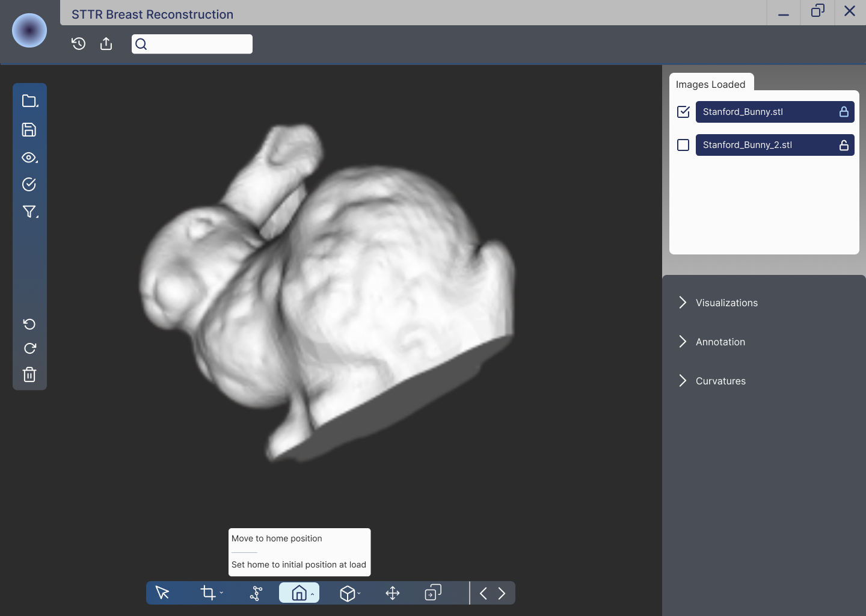
Task: Toggle lock on Stanford_Bunny_2.stl
Action: pos(844,145)
